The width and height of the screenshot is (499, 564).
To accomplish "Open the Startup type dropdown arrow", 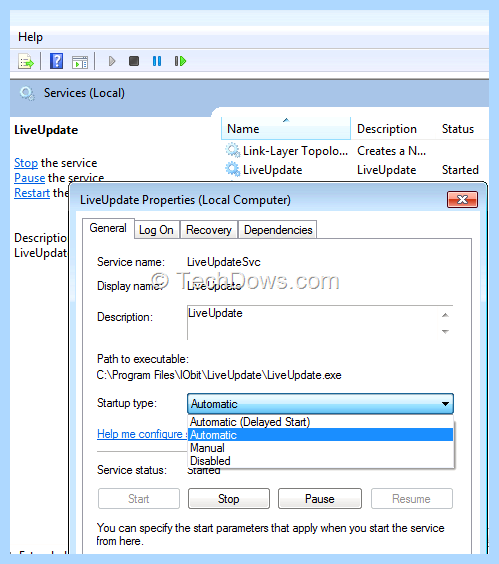I will pos(445,404).
